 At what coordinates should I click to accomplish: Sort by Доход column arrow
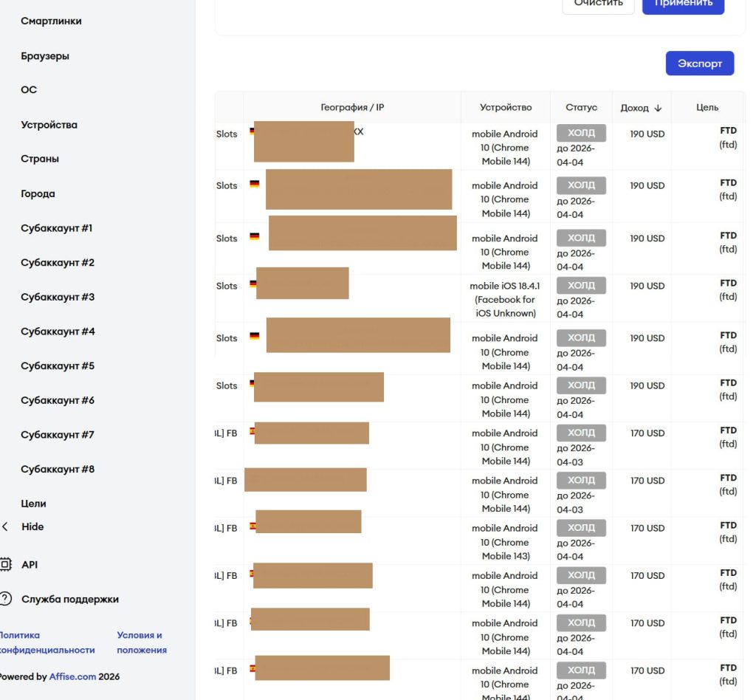[x=658, y=108]
